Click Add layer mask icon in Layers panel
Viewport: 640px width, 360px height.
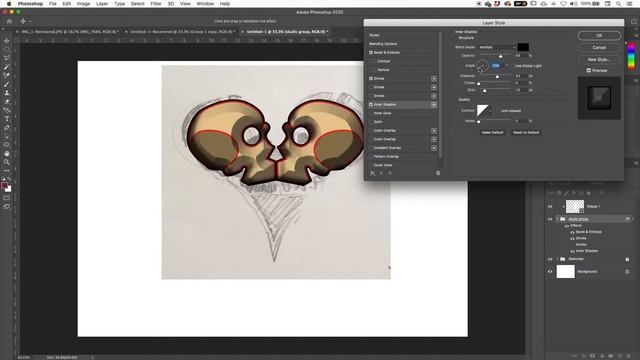coord(593,356)
